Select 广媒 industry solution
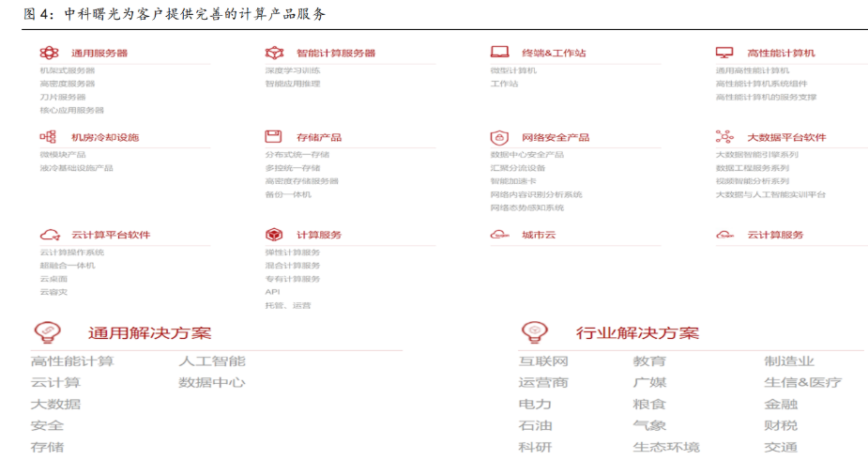This screenshot has width=868, height=460. pos(650,382)
